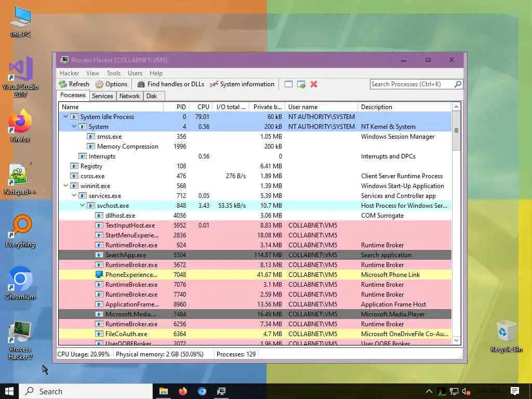Open System information window
Screen dimensions: 532x399
click(242, 84)
